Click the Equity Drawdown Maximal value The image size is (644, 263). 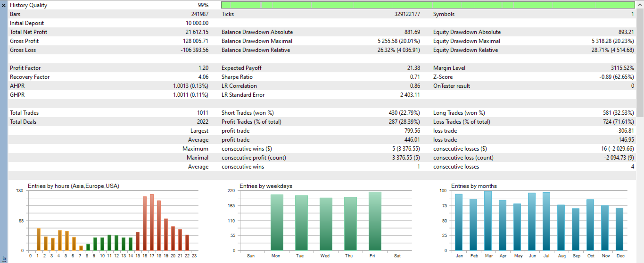613,41
